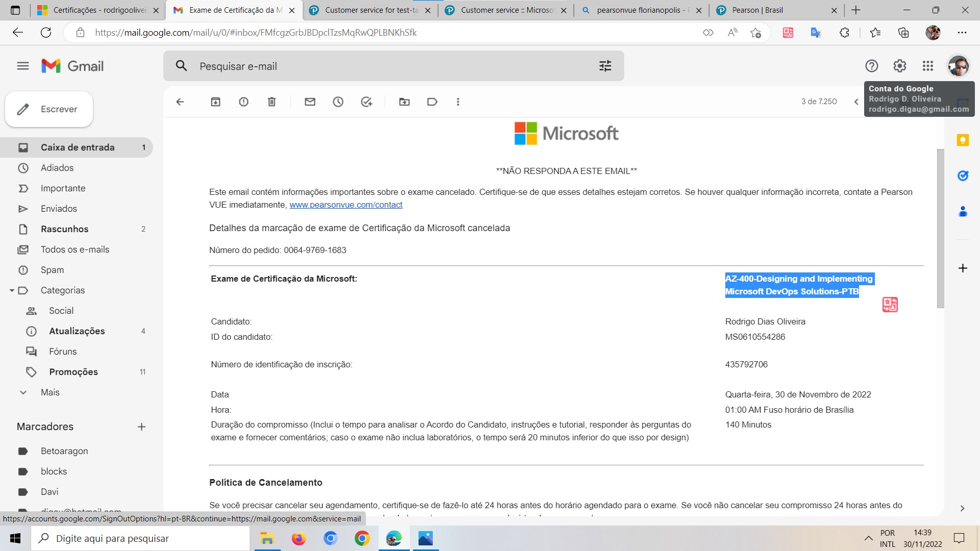Go back with the browser back button
This screenshot has width=980, height=551.
(x=18, y=32)
